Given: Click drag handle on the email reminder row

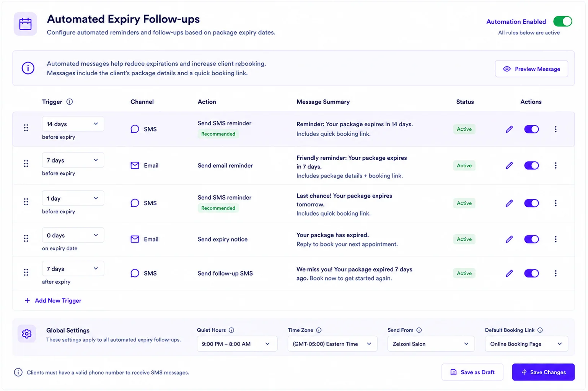Looking at the screenshot, I should 26,164.
